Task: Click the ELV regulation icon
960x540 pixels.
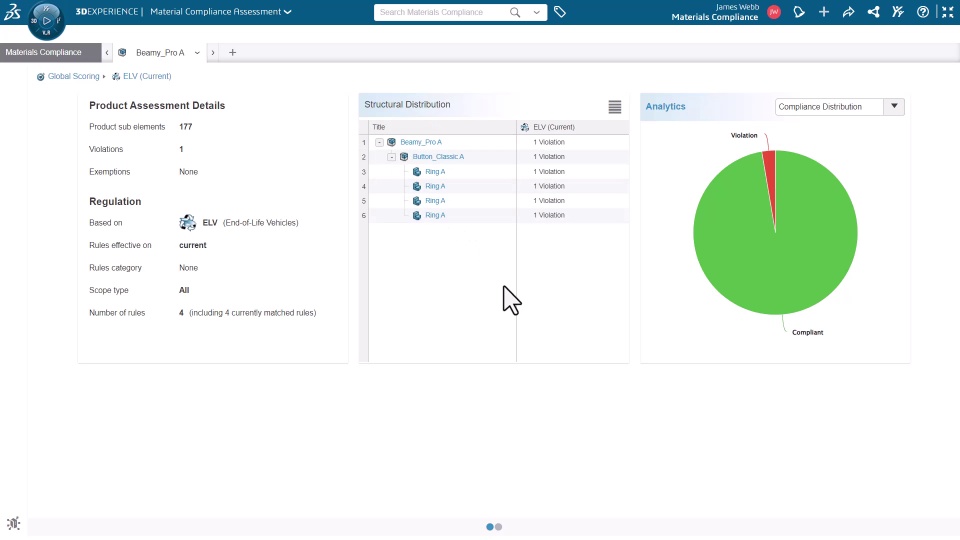Action: coord(187,223)
